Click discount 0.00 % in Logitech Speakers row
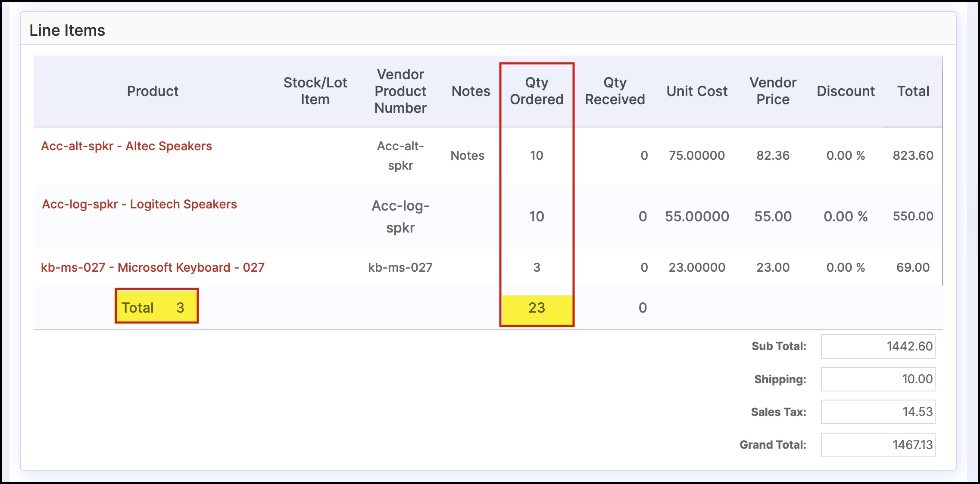 click(846, 216)
